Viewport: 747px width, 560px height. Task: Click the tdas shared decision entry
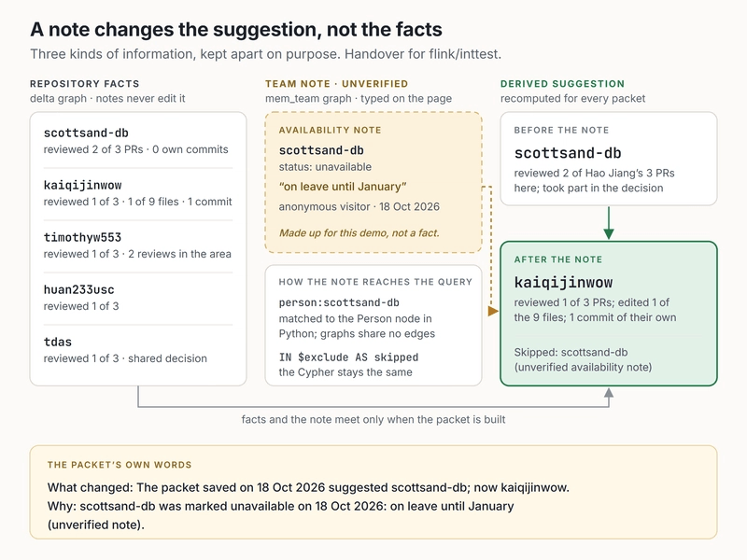point(138,350)
